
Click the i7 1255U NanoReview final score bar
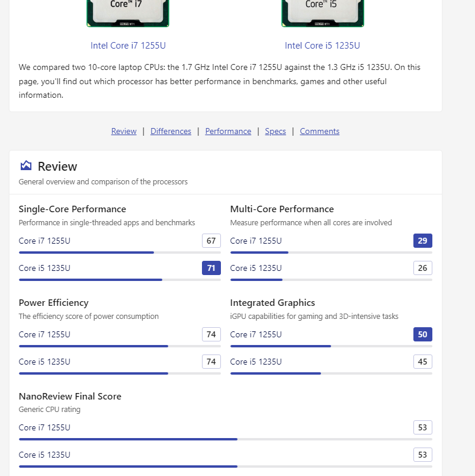pyautogui.click(x=225, y=439)
